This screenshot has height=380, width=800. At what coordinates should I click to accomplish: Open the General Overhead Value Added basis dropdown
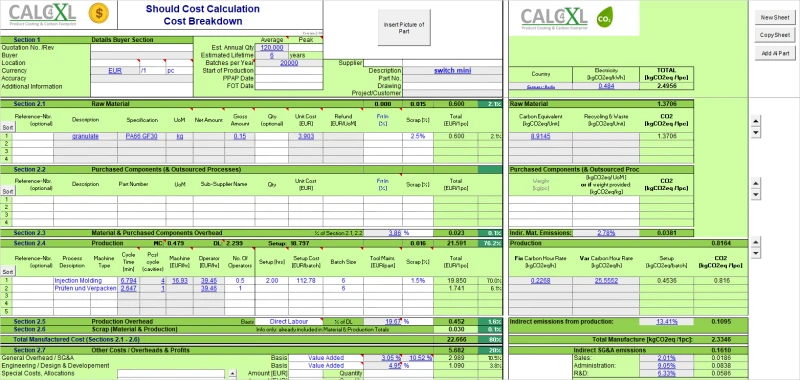326,358
